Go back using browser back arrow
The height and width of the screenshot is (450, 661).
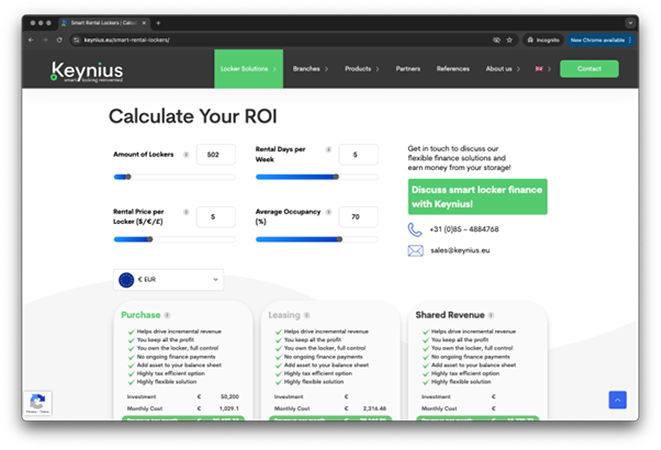click(31, 40)
